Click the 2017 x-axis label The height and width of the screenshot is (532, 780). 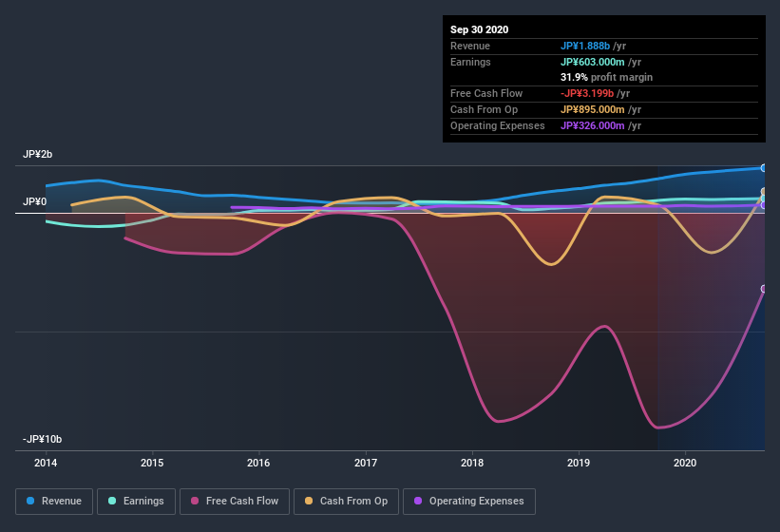coord(366,463)
